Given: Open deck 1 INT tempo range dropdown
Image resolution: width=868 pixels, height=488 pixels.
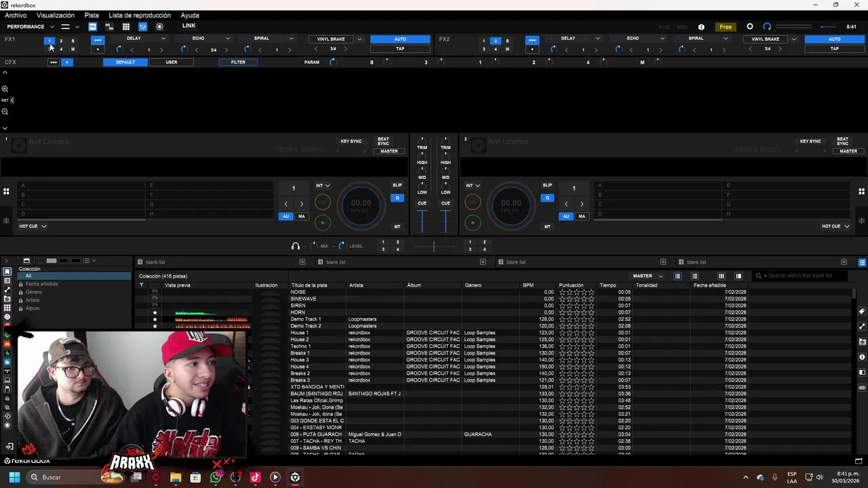Looking at the screenshot, I should 323,186.
